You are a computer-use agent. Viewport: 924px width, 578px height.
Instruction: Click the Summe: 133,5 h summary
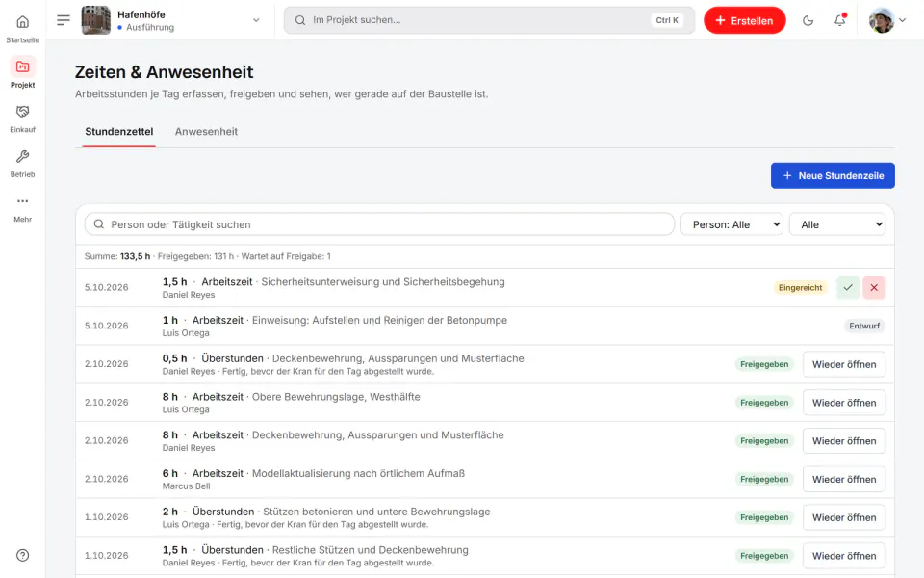click(x=117, y=256)
